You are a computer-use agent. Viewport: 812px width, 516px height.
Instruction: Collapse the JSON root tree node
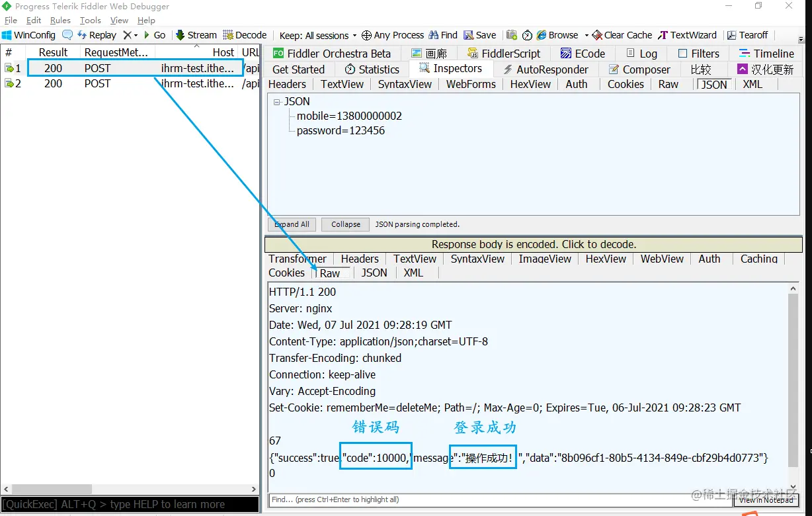tap(276, 102)
